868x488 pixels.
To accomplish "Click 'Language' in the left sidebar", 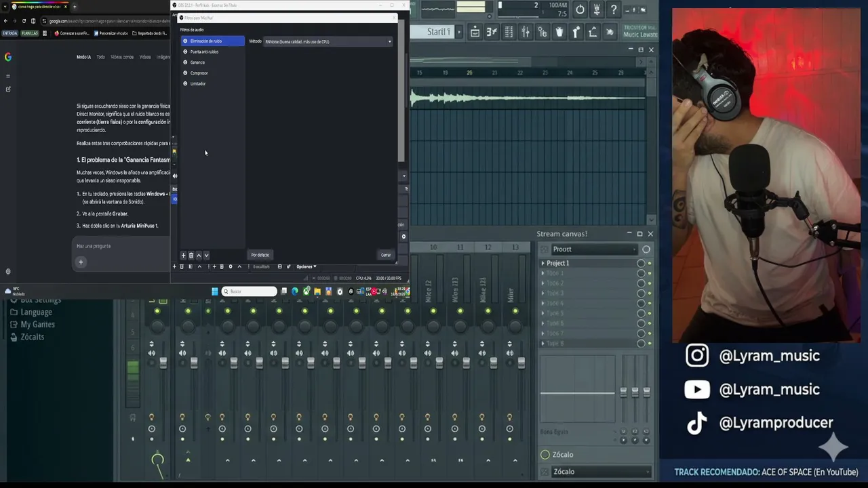I will pyautogui.click(x=36, y=312).
